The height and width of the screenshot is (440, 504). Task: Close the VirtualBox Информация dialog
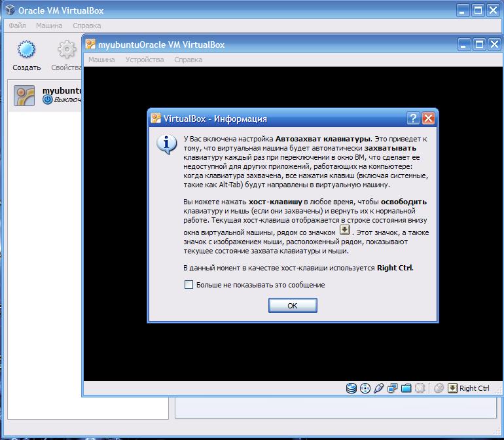pyautogui.click(x=429, y=119)
